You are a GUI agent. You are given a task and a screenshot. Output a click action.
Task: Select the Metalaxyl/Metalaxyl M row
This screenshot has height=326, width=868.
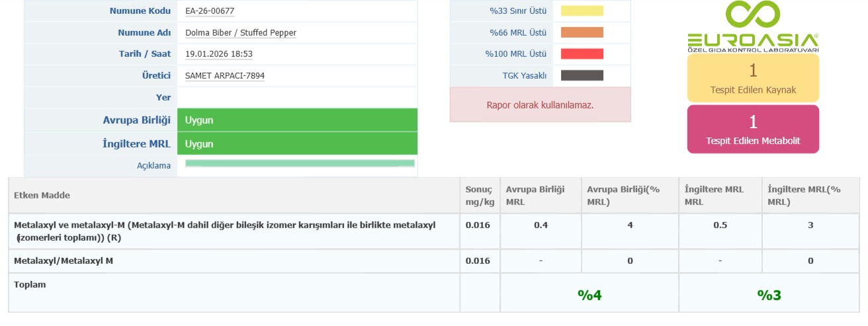[64, 261]
